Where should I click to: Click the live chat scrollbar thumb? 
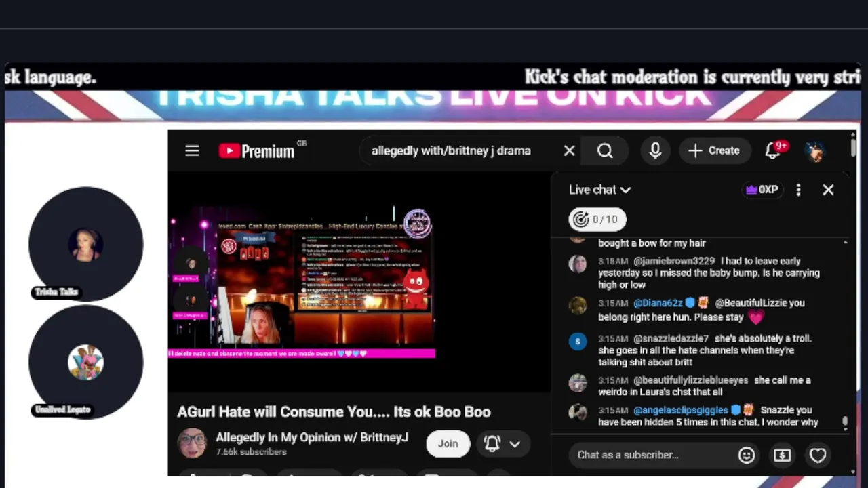click(845, 423)
